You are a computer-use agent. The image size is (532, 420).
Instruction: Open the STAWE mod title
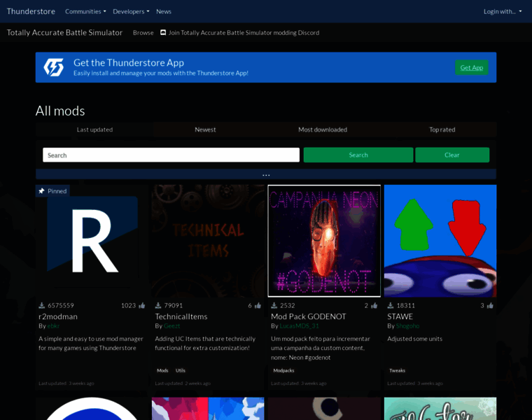[x=400, y=316]
